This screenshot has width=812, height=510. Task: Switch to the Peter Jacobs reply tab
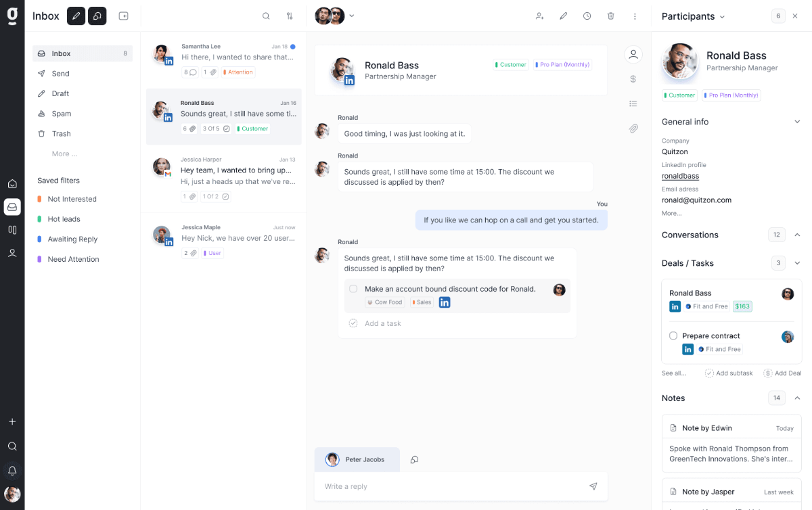pyautogui.click(x=357, y=459)
